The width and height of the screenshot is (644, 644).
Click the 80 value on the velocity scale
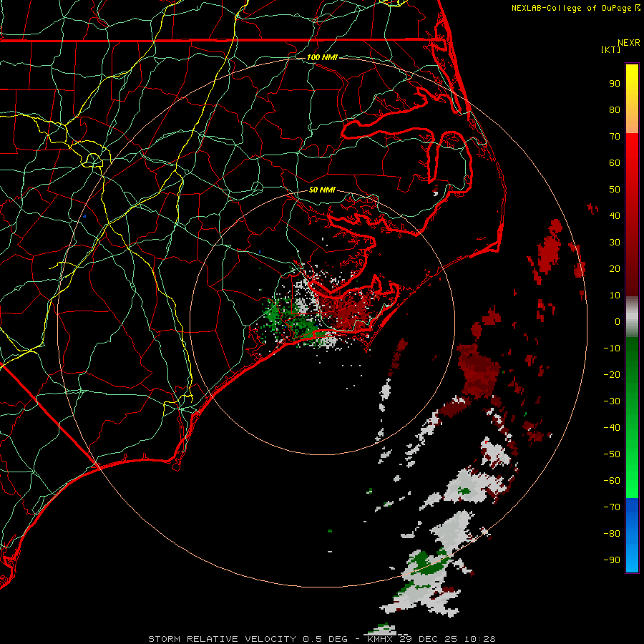point(615,110)
